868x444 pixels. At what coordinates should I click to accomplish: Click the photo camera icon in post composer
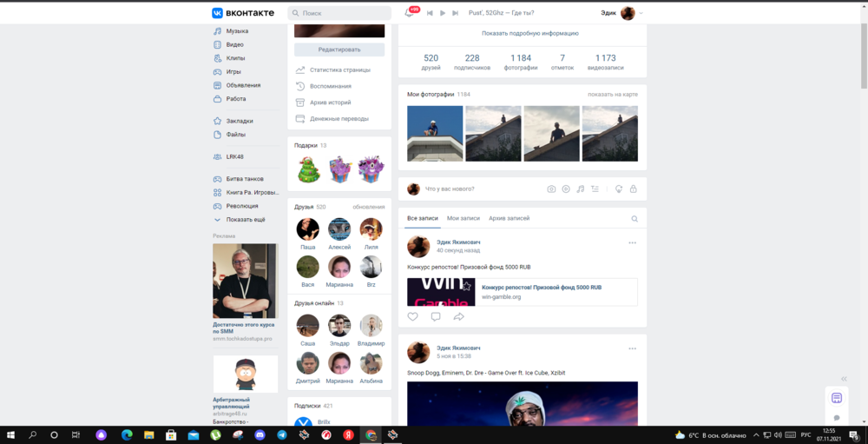coord(551,189)
